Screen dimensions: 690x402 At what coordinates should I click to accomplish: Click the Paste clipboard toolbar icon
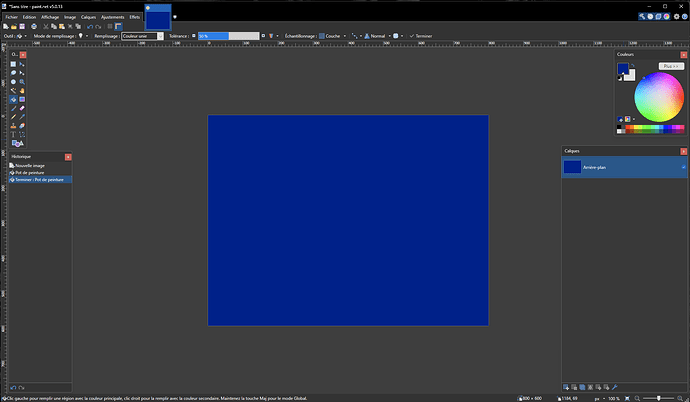62,26
